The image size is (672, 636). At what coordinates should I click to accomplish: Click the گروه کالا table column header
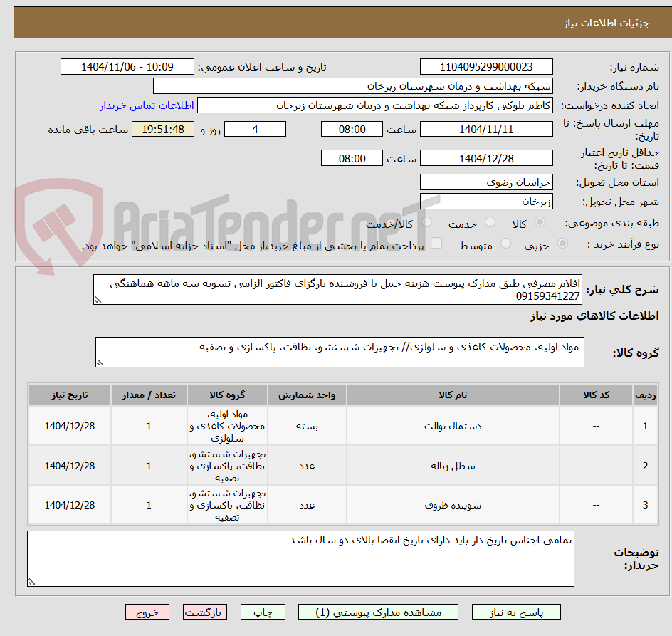pos(227,395)
